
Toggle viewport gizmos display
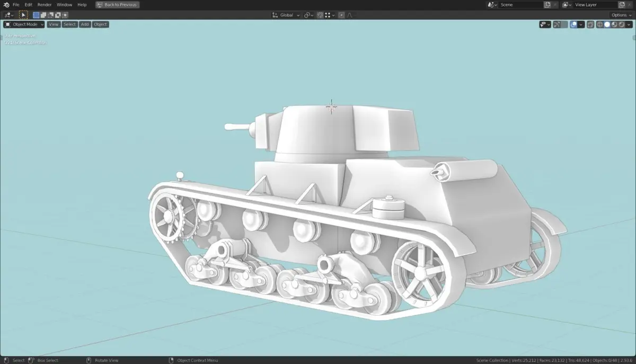point(557,24)
